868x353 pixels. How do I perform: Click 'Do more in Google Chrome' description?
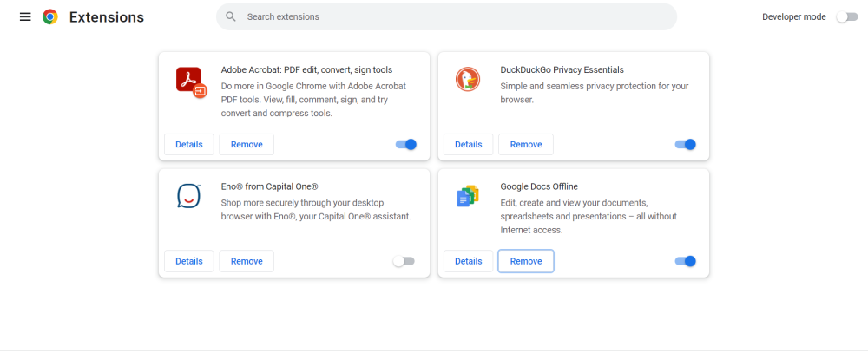pyautogui.click(x=313, y=100)
